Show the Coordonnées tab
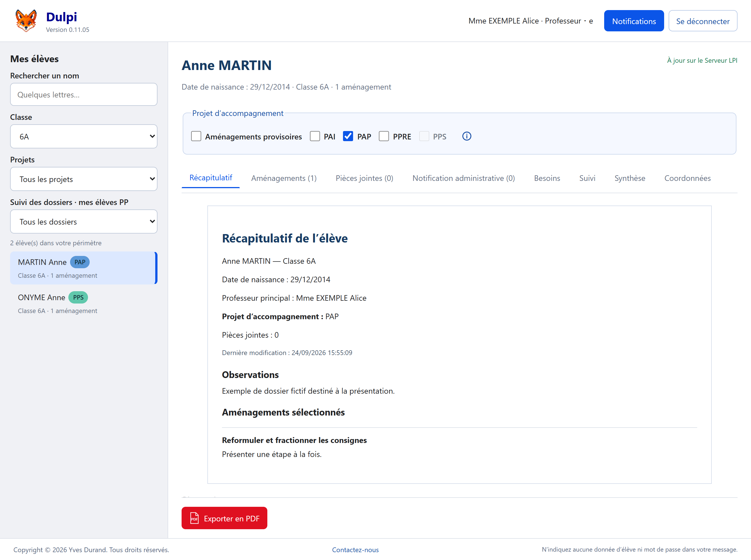 [x=687, y=178]
